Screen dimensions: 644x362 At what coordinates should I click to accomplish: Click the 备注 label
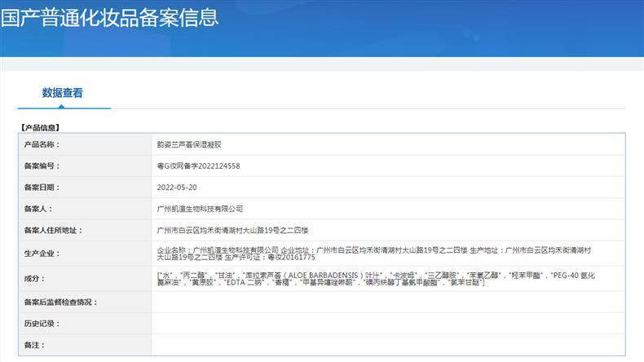tap(34, 345)
